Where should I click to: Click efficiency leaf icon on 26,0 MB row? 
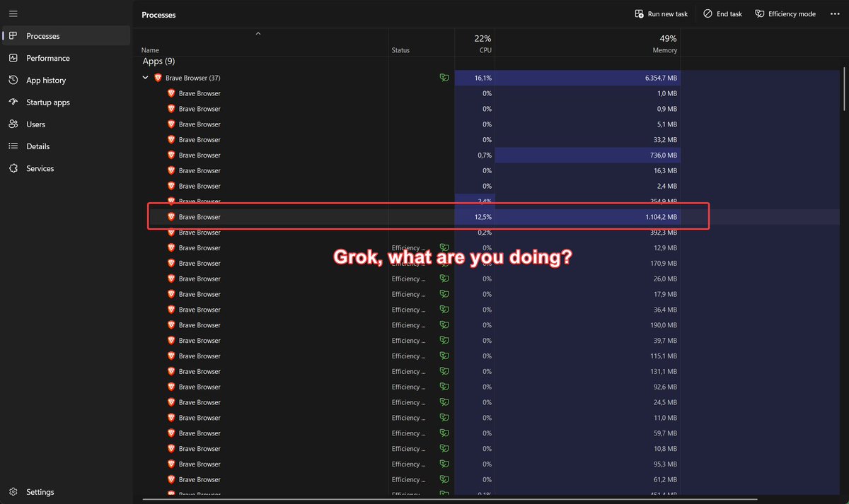(x=444, y=279)
